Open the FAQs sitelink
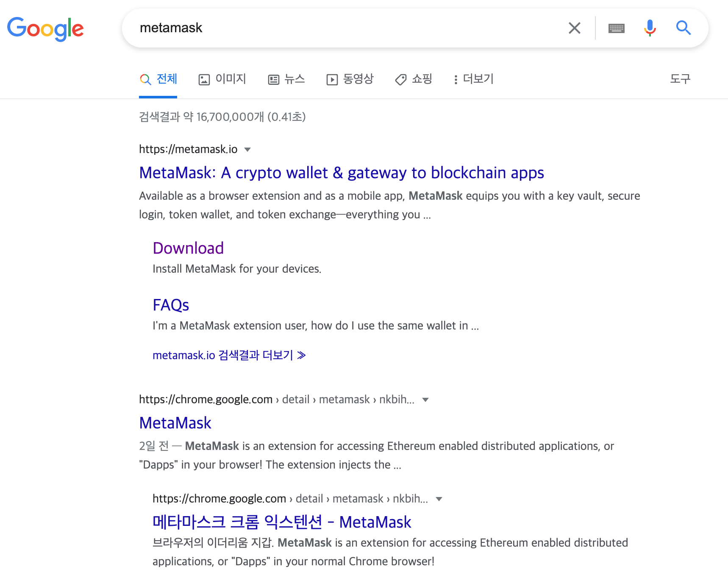728x581 pixels. (x=171, y=304)
